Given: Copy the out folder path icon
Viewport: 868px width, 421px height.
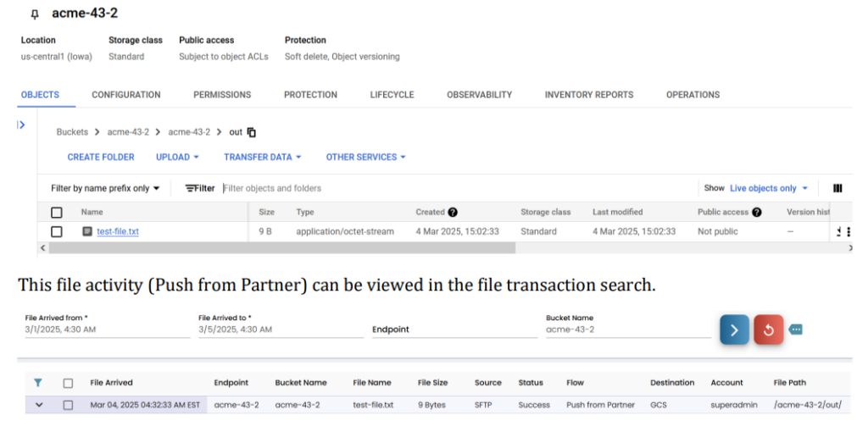Looking at the screenshot, I should 252,132.
